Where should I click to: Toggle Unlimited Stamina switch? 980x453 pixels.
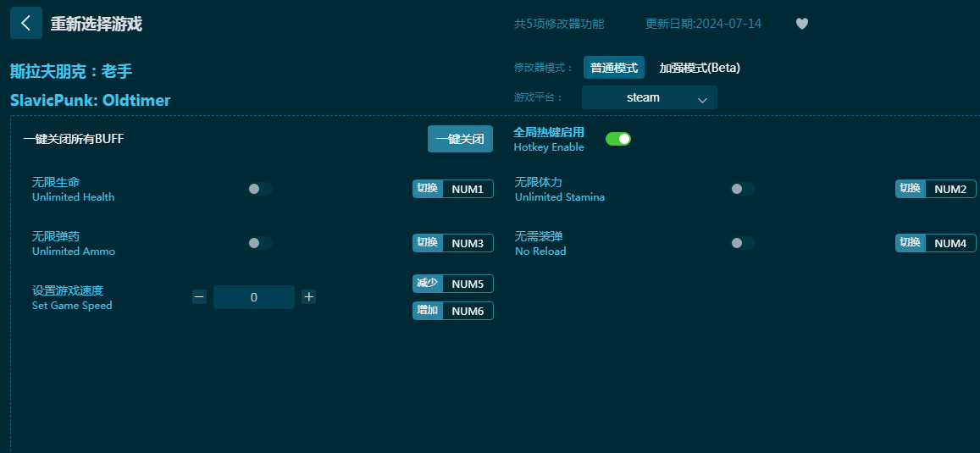click(x=743, y=189)
